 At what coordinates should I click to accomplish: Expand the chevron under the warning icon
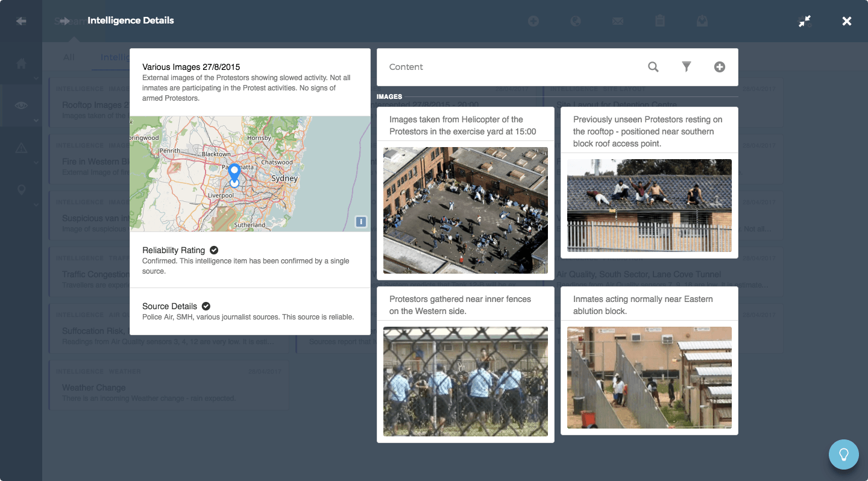pyautogui.click(x=36, y=163)
